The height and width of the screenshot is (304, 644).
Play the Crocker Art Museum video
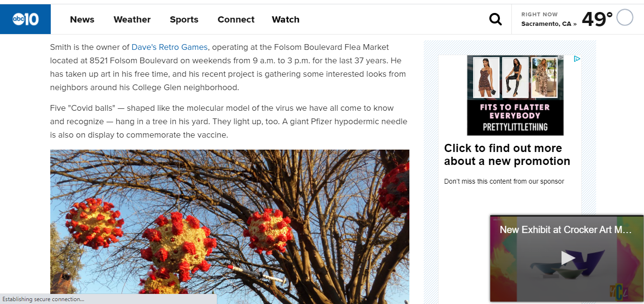click(568, 258)
